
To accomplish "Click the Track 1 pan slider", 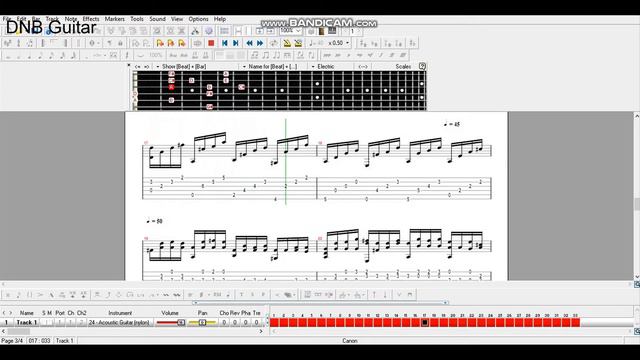I will [202, 322].
